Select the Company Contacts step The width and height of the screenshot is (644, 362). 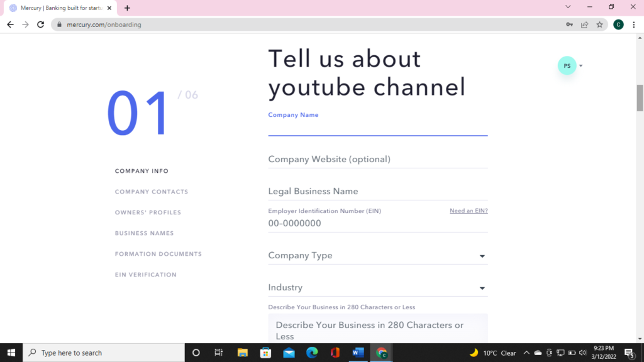coord(152,192)
